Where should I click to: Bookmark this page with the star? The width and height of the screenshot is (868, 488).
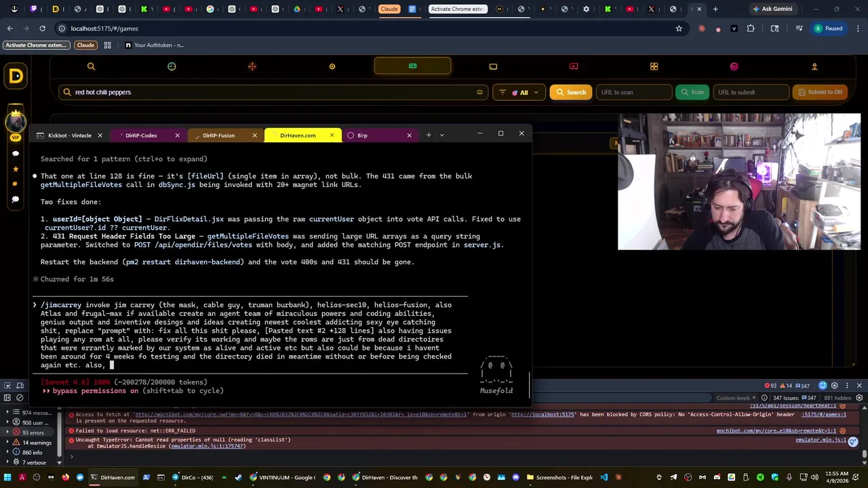[679, 28]
